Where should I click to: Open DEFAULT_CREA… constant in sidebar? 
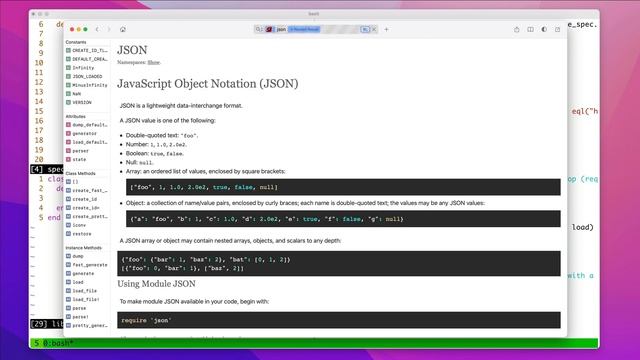tap(87, 59)
